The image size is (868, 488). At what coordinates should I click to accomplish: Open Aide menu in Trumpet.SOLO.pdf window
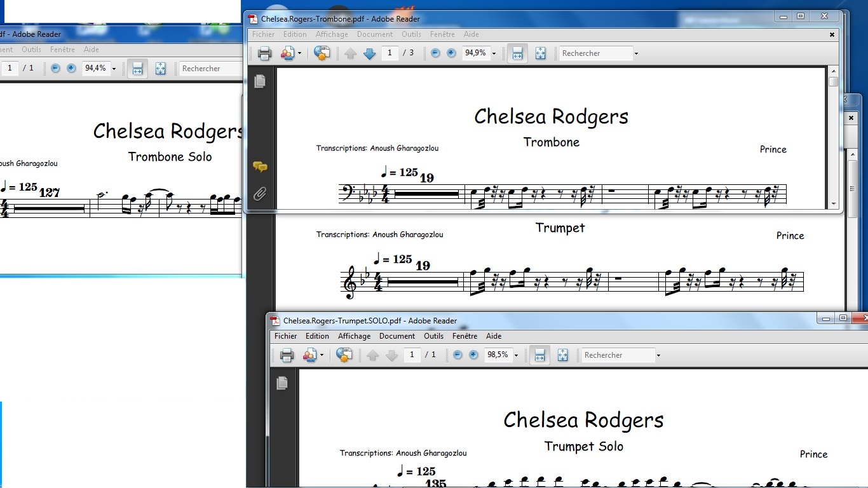[494, 336]
